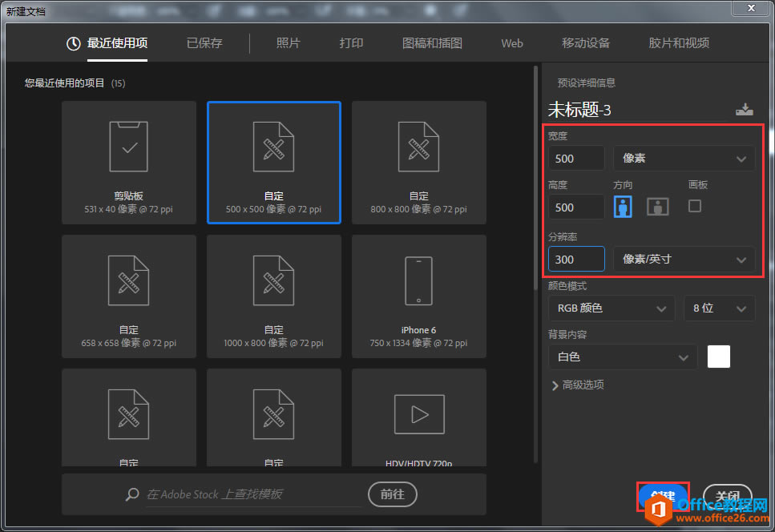Open the 像素 width unit dropdown

(x=684, y=159)
